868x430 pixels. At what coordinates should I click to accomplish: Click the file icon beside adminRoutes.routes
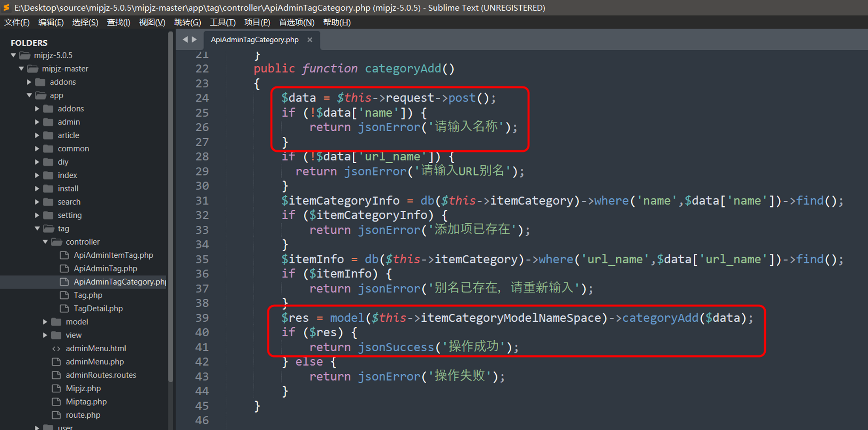(x=56, y=375)
